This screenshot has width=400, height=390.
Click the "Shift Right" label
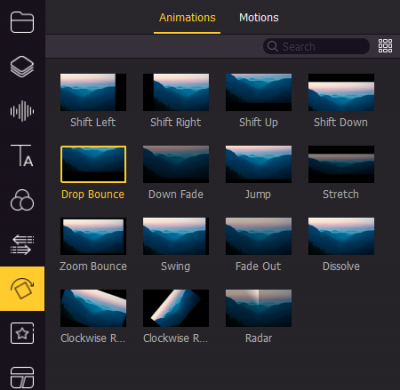coord(176,122)
